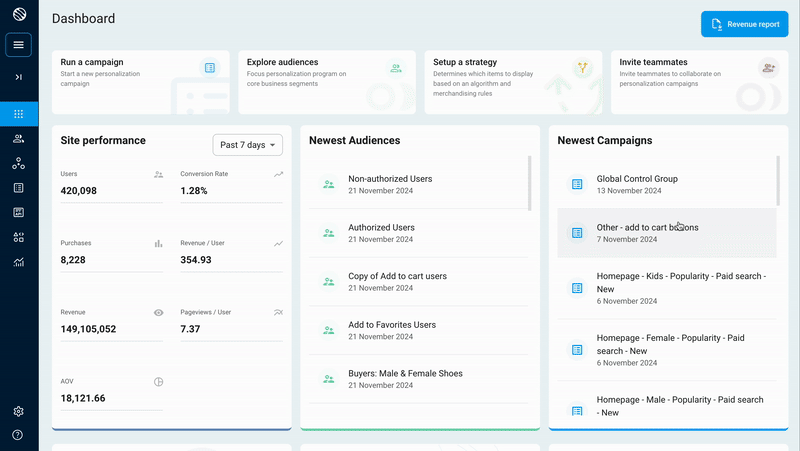Open Global Control Group campaign
The height and width of the screenshot is (451, 800).
[637, 184]
